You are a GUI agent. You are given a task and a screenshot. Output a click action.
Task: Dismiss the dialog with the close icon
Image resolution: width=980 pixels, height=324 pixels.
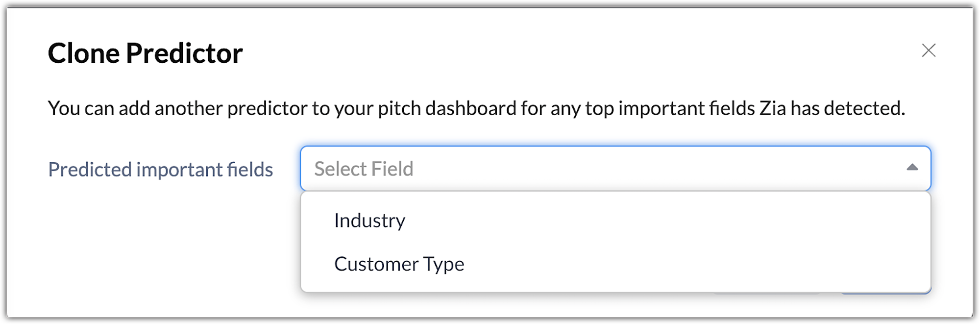[x=929, y=50]
